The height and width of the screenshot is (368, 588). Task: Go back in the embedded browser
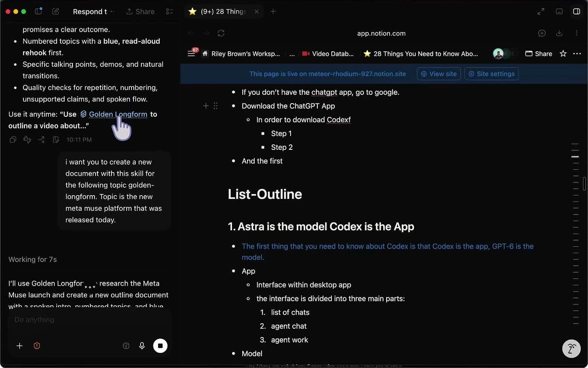coord(191,33)
